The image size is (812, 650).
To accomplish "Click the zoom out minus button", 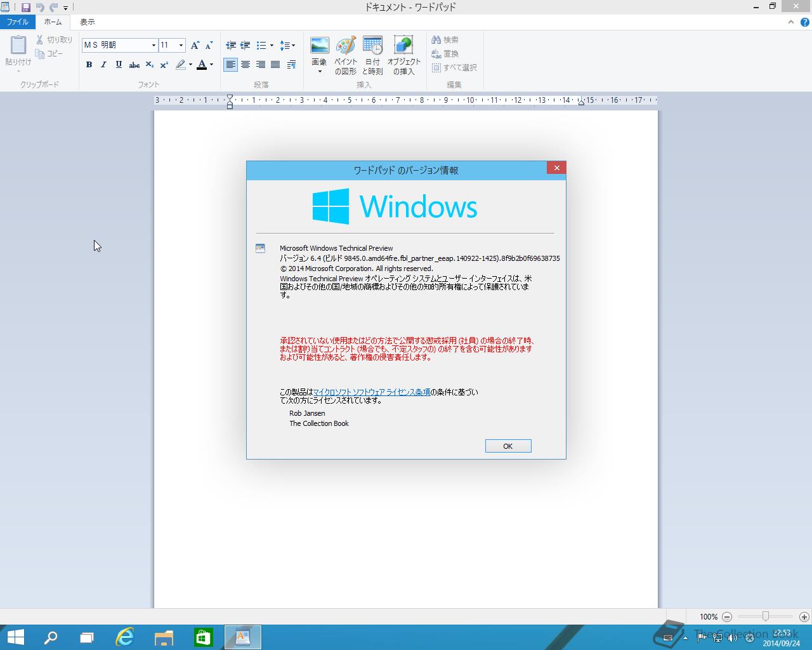I will pyautogui.click(x=727, y=617).
